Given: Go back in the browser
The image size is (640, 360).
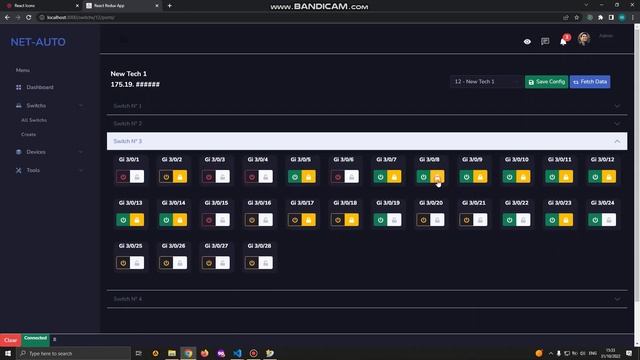Looking at the screenshot, I should pos(7,18).
